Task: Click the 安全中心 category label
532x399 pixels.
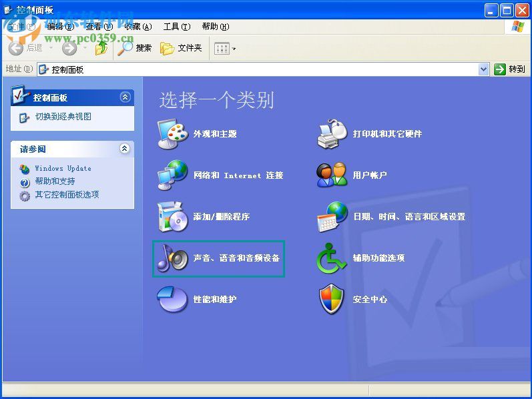Action: pos(370,299)
